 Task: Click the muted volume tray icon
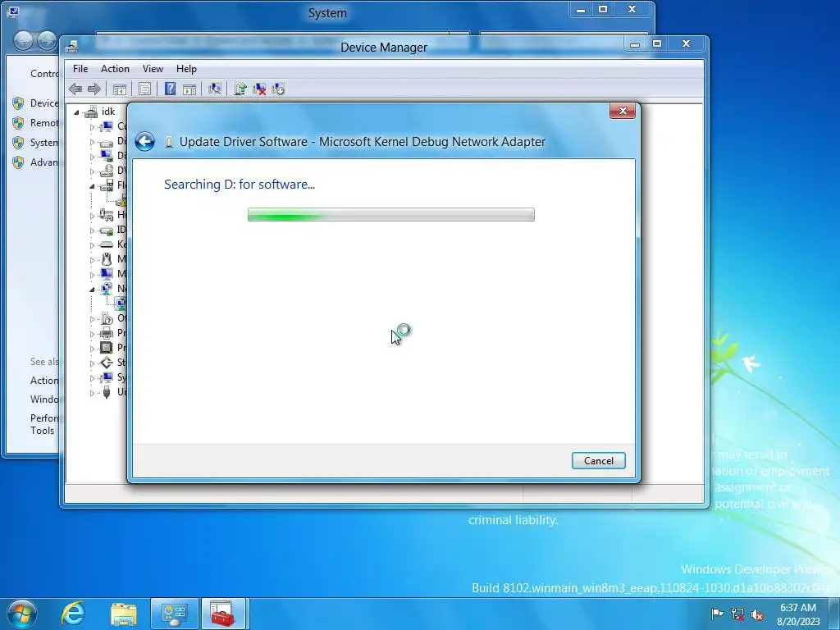click(x=757, y=614)
